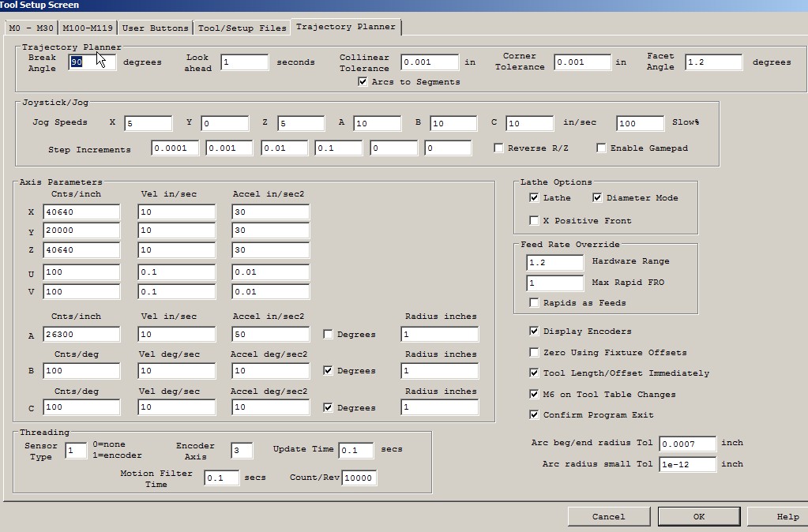Select the User Buttons tab
The image size is (808, 532).
(156, 28)
